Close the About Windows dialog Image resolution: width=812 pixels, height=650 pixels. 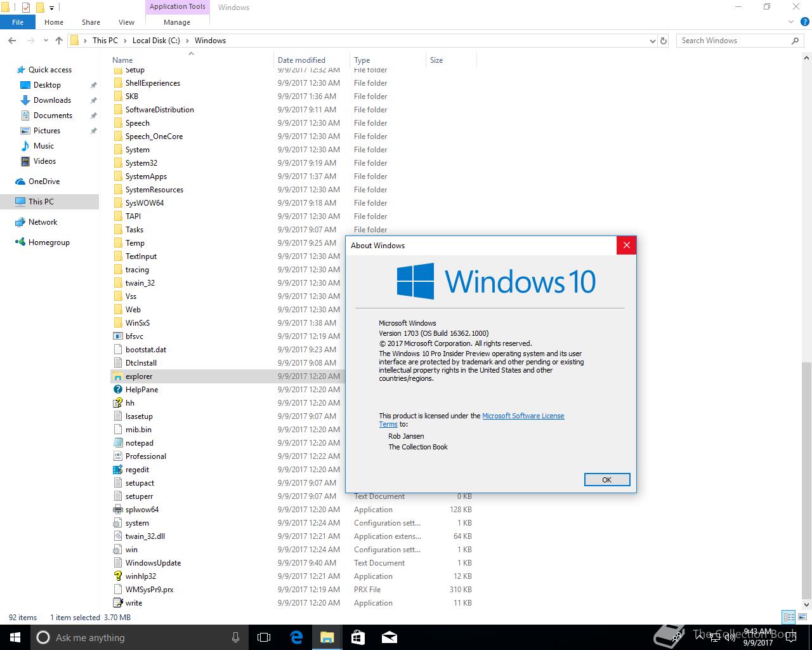coord(626,246)
